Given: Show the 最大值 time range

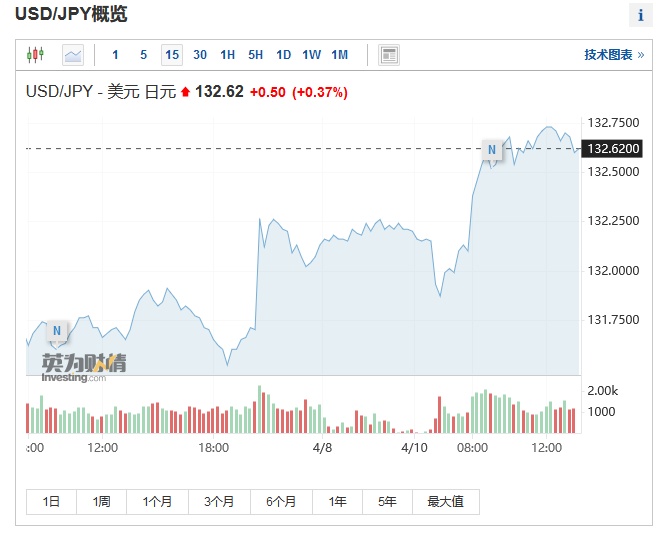Looking at the screenshot, I should coord(446,501).
